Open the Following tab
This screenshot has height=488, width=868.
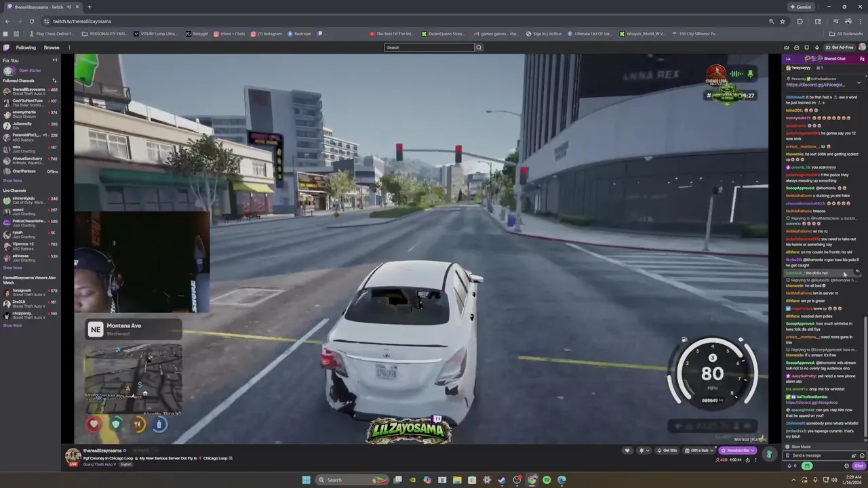[26, 47]
